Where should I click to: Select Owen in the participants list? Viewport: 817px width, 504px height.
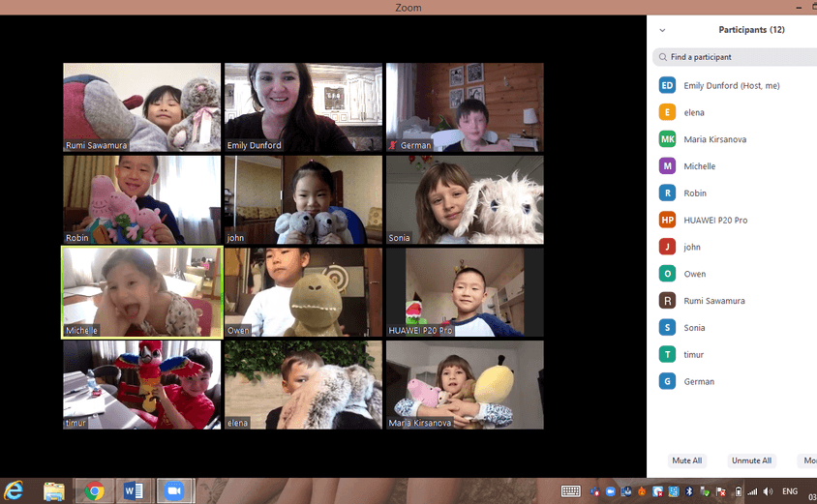click(x=694, y=274)
